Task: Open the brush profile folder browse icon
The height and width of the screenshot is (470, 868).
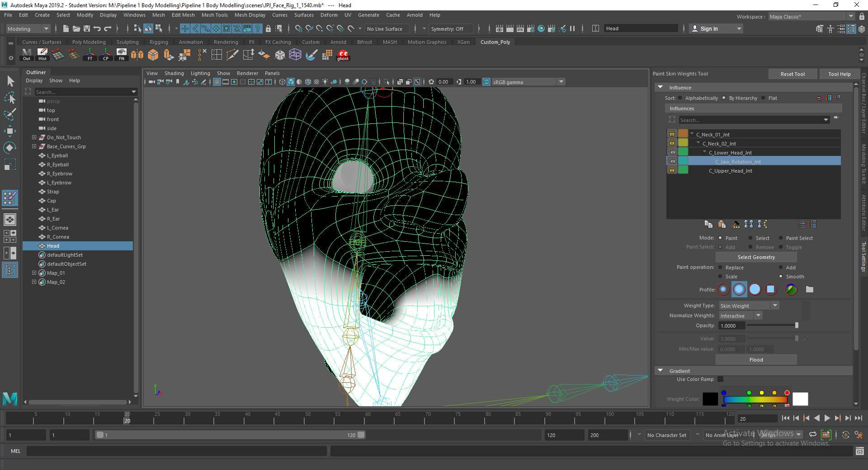Action: [810, 289]
